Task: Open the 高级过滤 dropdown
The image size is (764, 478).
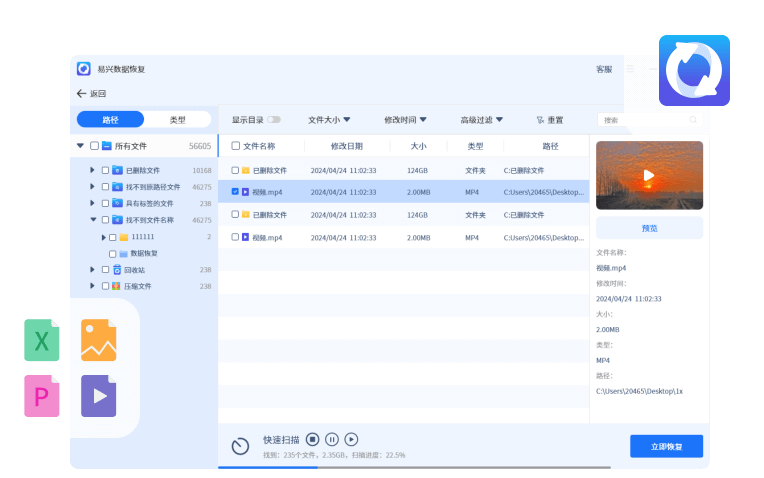Action: tap(481, 120)
